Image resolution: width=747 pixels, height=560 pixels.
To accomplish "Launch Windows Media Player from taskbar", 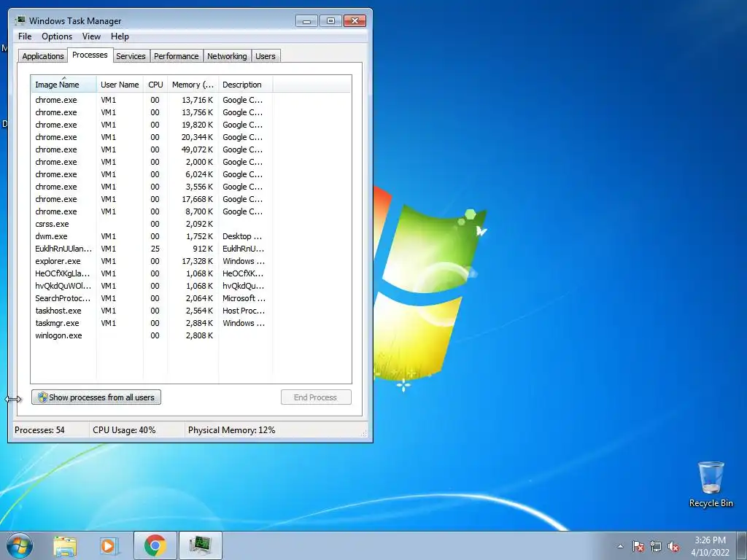I will (109, 545).
